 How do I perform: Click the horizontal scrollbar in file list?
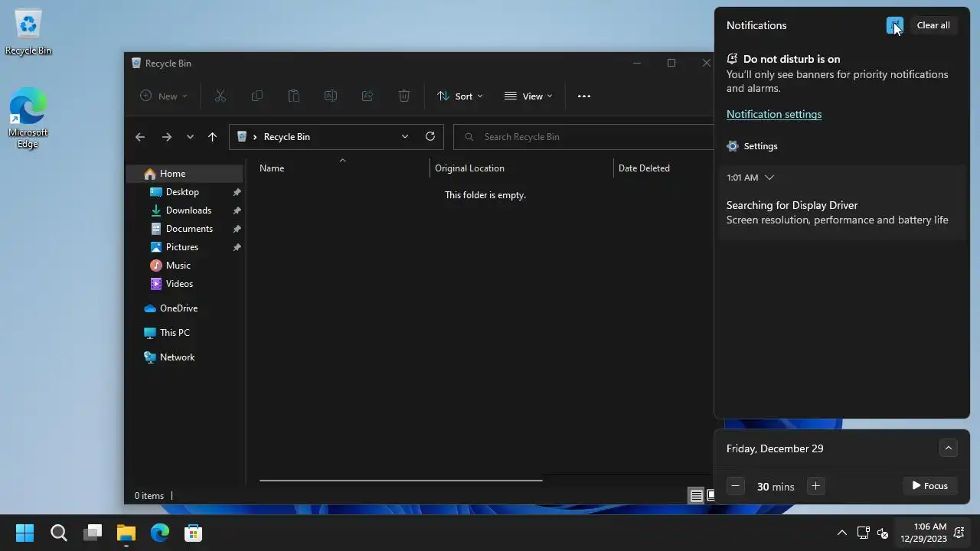click(400, 481)
